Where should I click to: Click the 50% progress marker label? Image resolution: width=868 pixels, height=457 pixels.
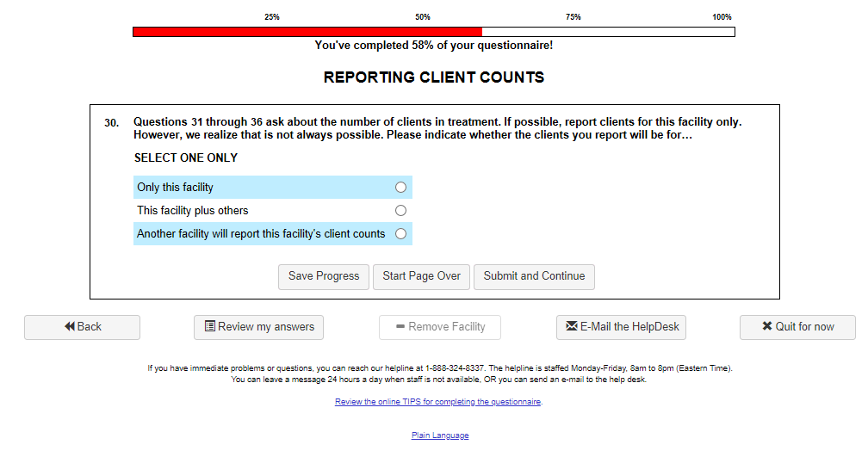pyautogui.click(x=423, y=17)
